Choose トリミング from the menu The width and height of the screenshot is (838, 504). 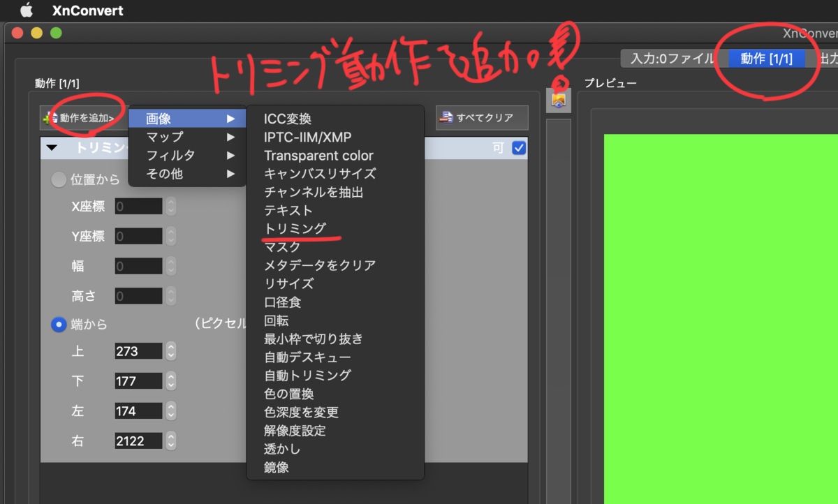(x=335, y=228)
